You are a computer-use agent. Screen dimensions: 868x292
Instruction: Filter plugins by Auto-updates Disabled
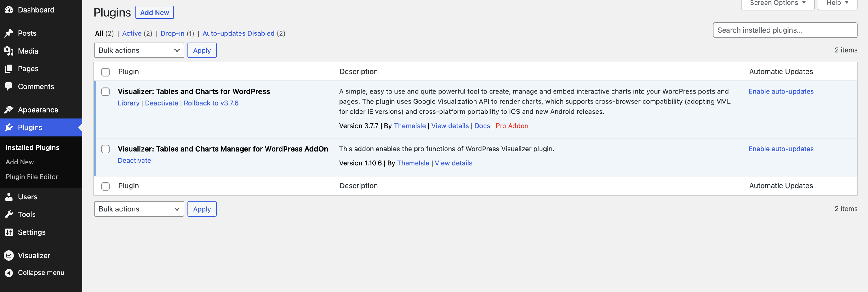[238, 33]
